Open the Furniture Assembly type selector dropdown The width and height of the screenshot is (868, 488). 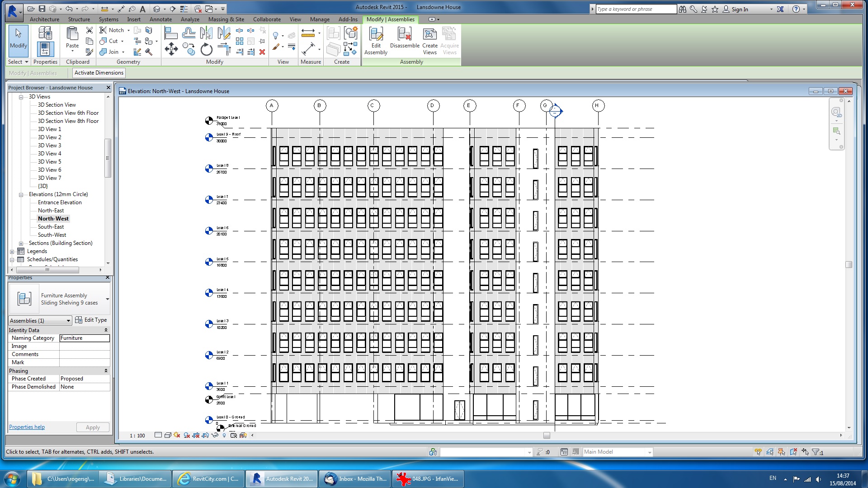pos(107,299)
